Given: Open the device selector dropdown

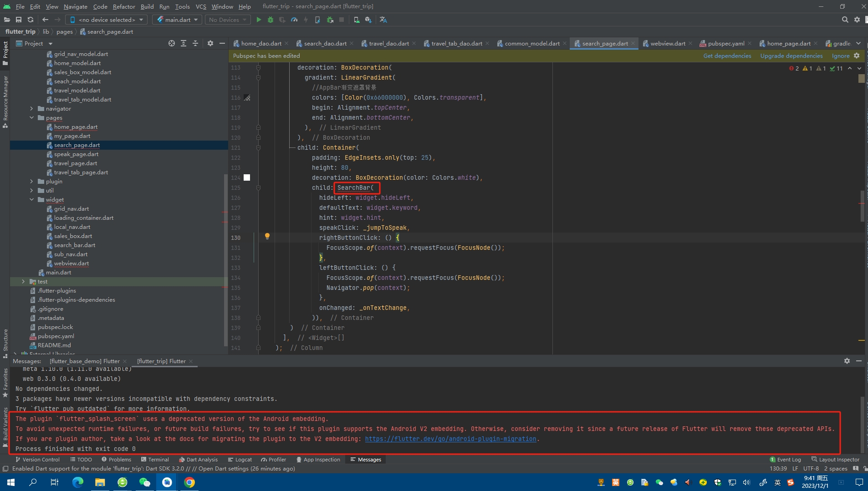Looking at the screenshot, I should (107, 20).
